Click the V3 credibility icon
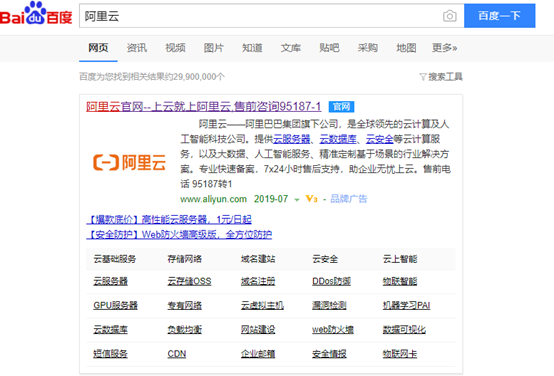Image resolution: width=554 pixels, height=376 pixels. click(x=311, y=199)
